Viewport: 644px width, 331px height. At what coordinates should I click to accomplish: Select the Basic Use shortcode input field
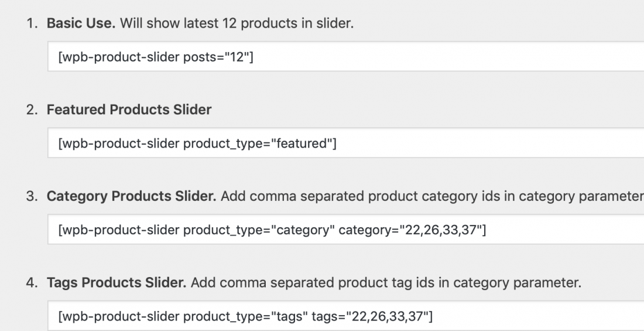(x=345, y=56)
